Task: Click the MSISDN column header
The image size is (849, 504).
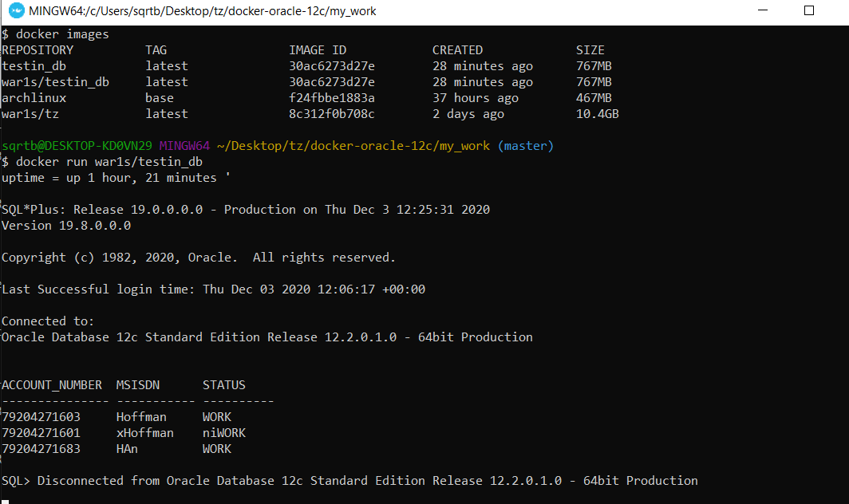Action: click(x=137, y=385)
